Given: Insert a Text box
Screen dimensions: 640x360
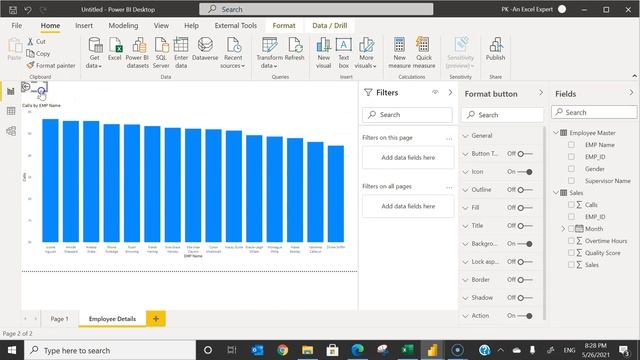Looking at the screenshot, I should (x=344, y=53).
